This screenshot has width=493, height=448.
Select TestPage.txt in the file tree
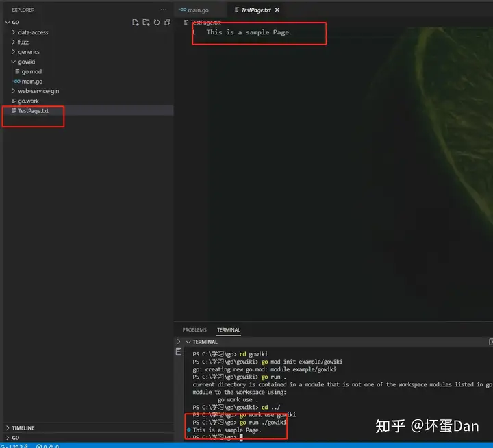(34, 111)
